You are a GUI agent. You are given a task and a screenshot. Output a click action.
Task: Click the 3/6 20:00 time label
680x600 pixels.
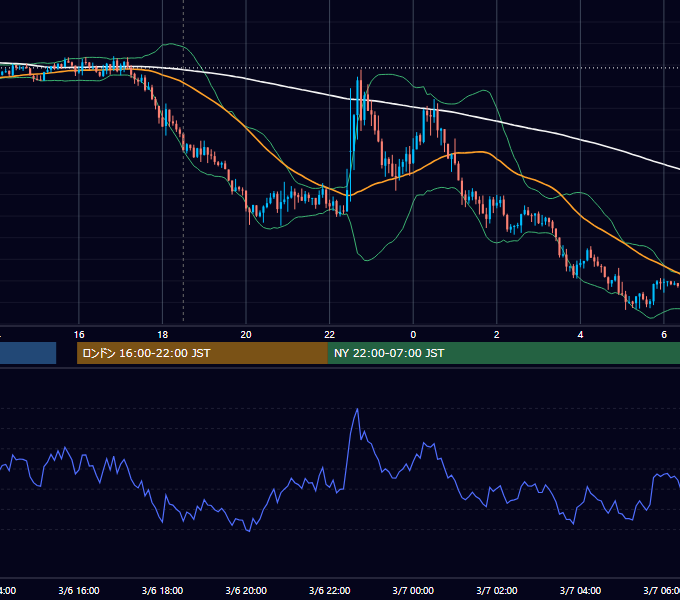246,590
